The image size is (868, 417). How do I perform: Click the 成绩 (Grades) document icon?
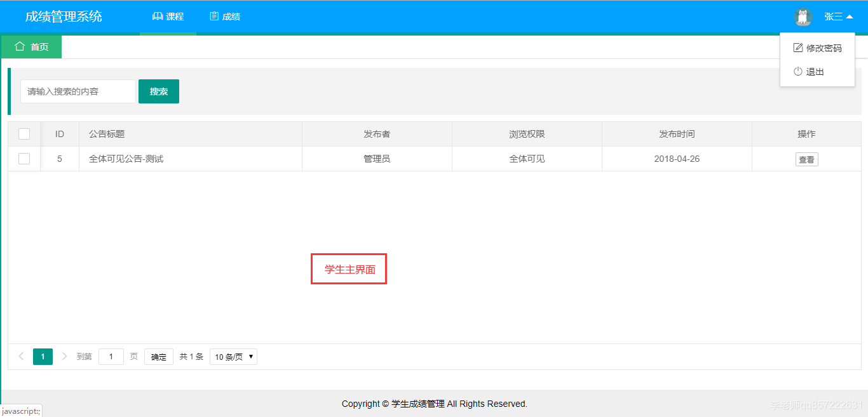(x=214, y=16)
